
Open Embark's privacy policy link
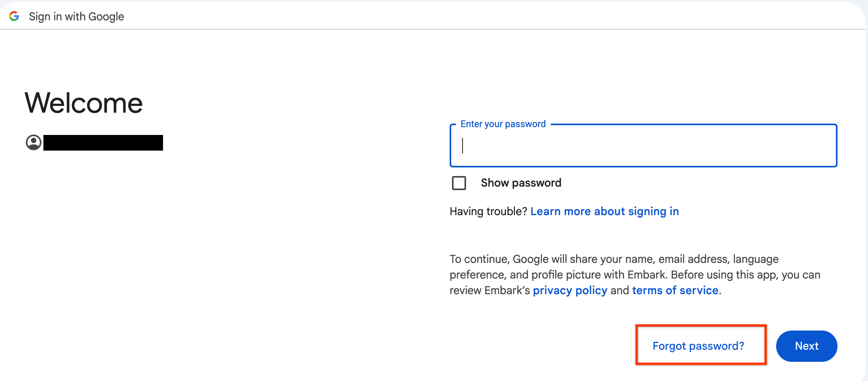point(570,290)
